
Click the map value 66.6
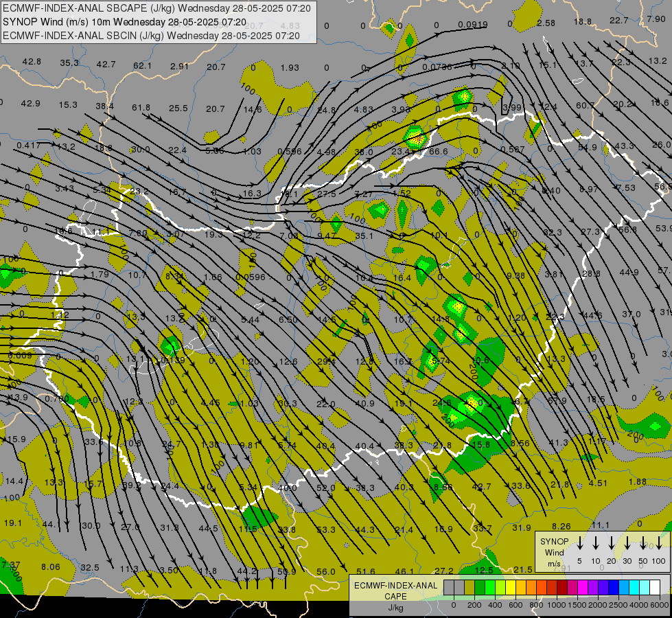[438, 151]
